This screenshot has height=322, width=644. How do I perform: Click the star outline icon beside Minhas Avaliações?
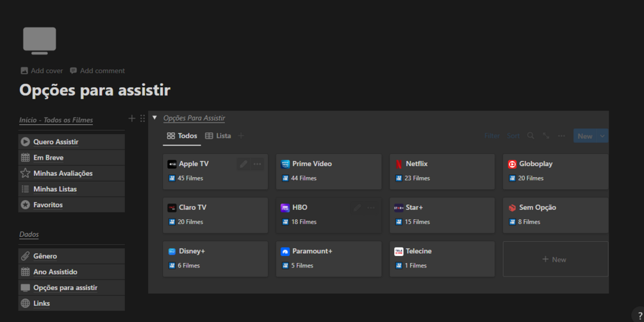(26, 173)
